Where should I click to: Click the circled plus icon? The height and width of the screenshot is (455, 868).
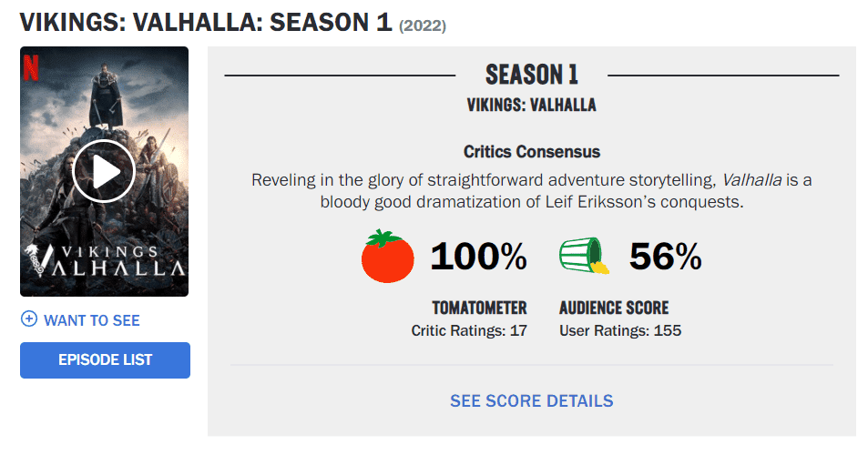[28, 319]
